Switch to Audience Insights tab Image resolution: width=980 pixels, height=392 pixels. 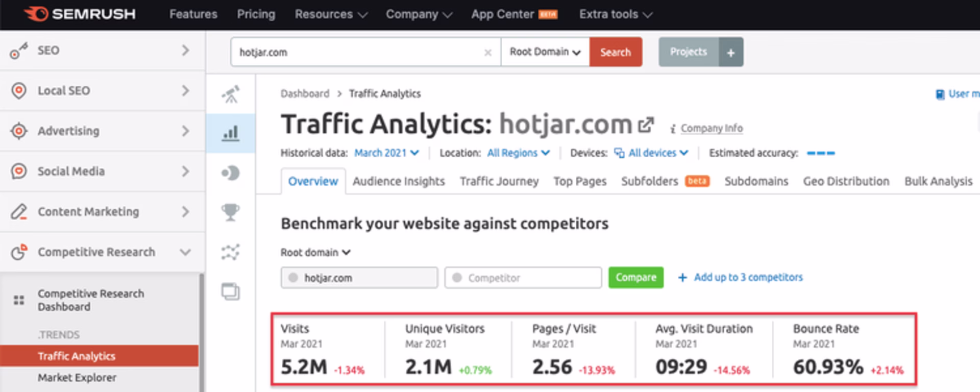click(399, 182)
